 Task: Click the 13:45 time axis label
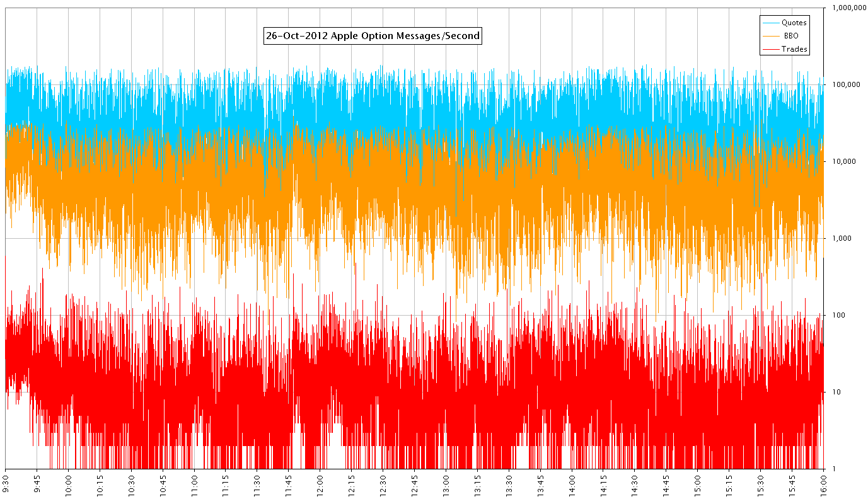tap(541, 485)
